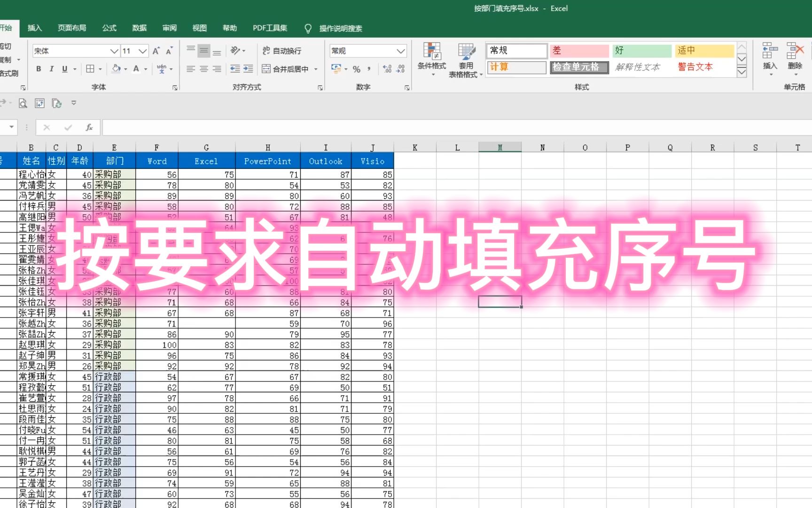The height and width of the screenshot is (508, 812).
Task: Click accounting number format icon
Action: click(x=336, y=69)
